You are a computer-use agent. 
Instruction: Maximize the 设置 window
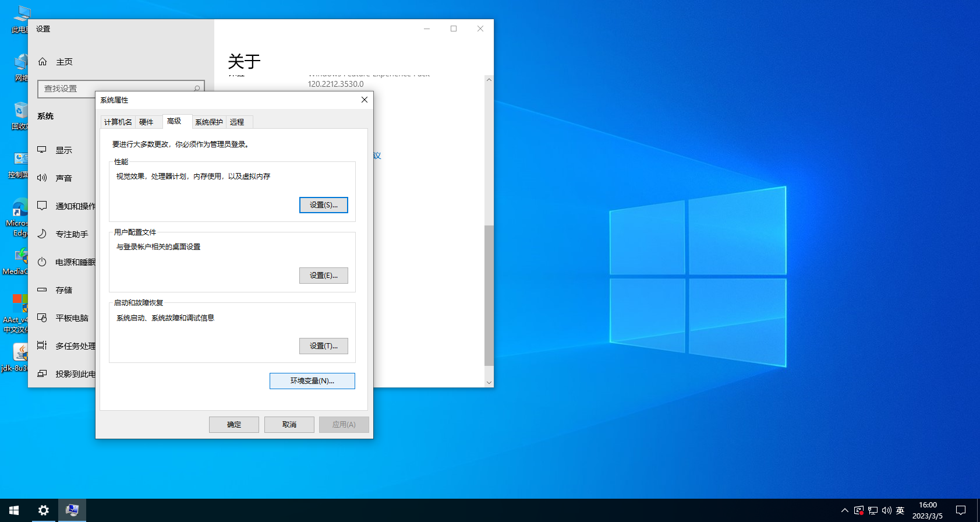pos(454,29)
